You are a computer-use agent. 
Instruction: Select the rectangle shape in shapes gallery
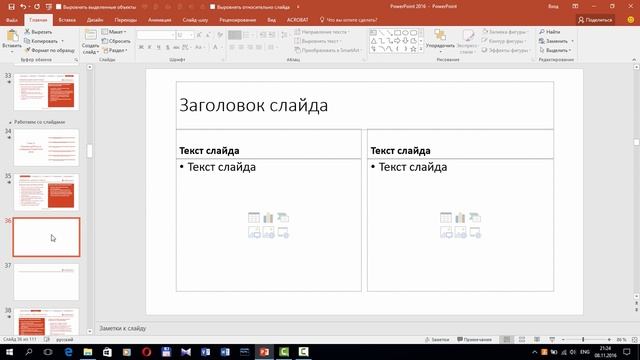pyautogui.click(x=397, y=33)
